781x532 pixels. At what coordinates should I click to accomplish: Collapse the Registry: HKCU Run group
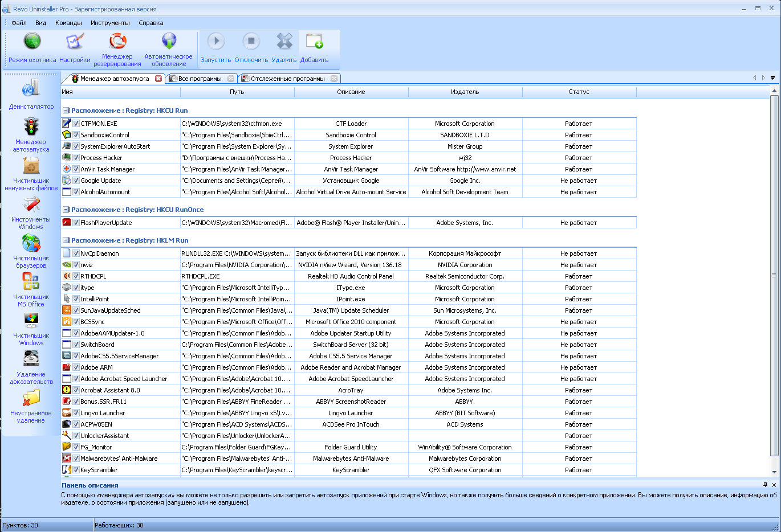coord(66,111)
